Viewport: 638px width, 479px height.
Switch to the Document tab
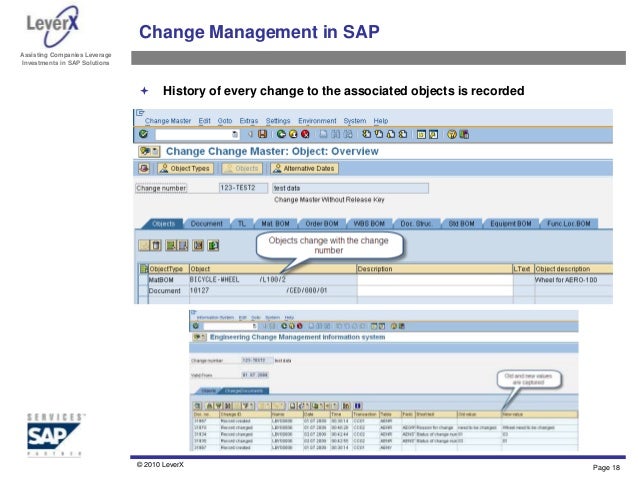206,223
